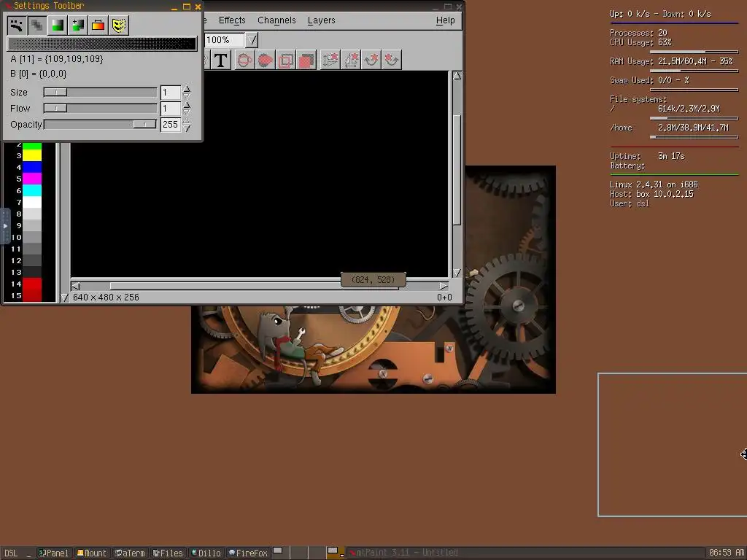Open the Effects menu
The height and width of the screenshot is (560, 747).
(x=232, y=20)
